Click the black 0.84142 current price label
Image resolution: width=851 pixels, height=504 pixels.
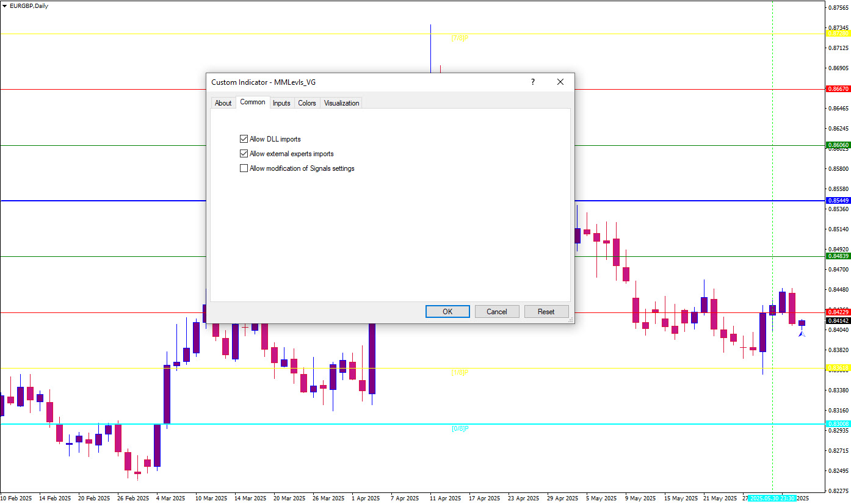(x=838, y=320)
